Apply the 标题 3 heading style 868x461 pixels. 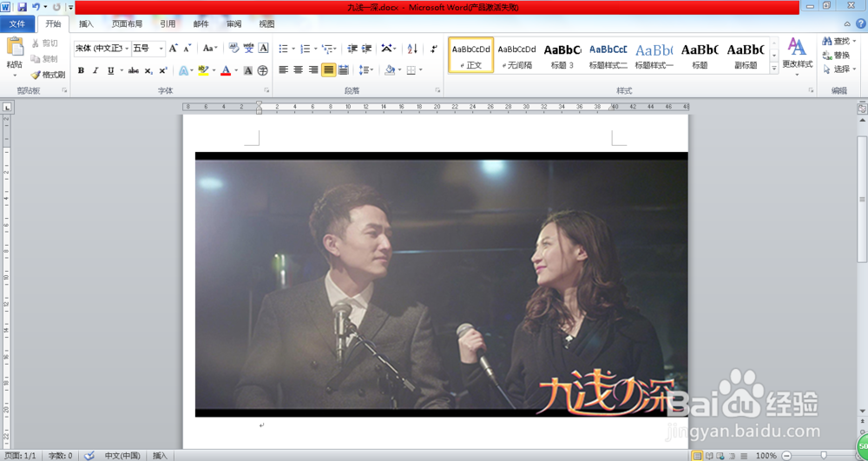562,55
